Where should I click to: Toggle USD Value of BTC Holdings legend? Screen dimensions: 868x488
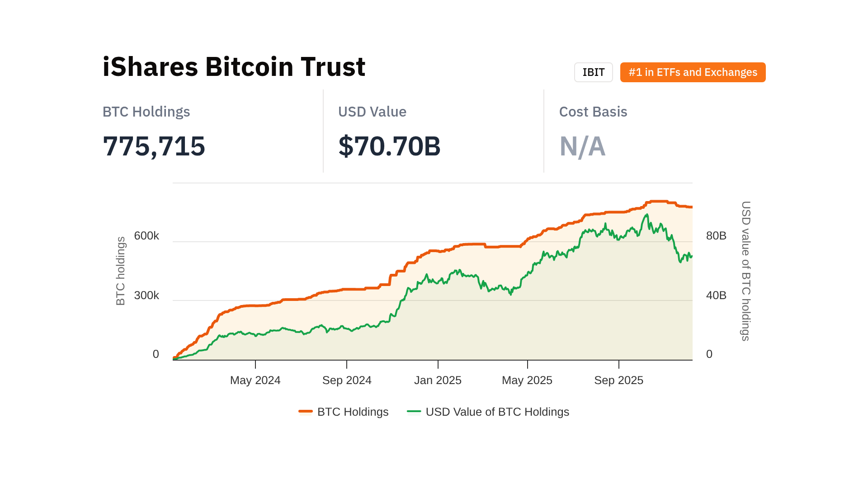497,412
